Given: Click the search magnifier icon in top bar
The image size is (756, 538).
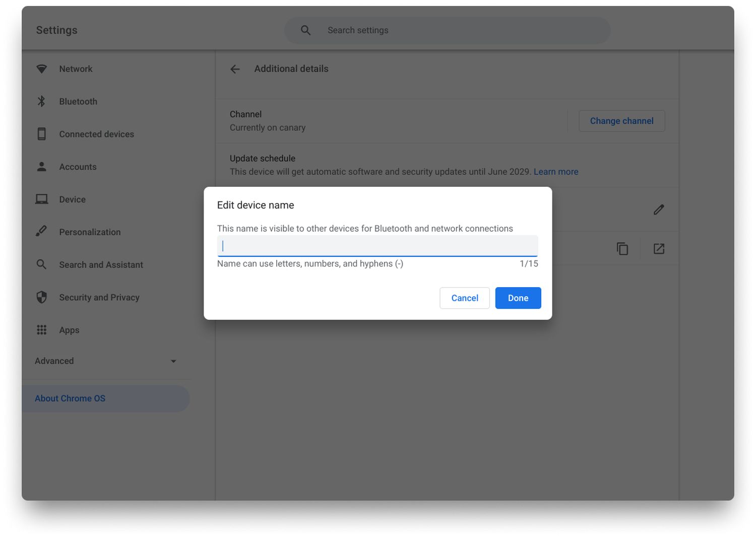Looking at the screenshot, I should click(x=305, y=30).
